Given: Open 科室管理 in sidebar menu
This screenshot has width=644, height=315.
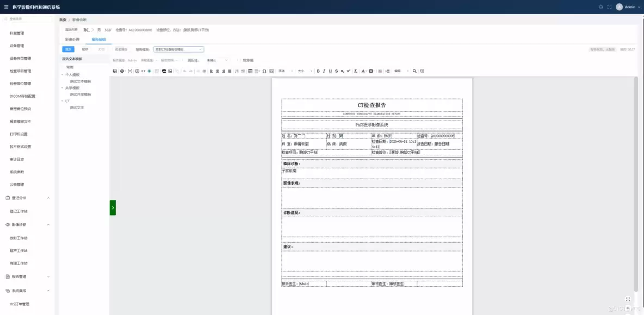Looking at the screenshot, I should [17, 33].
